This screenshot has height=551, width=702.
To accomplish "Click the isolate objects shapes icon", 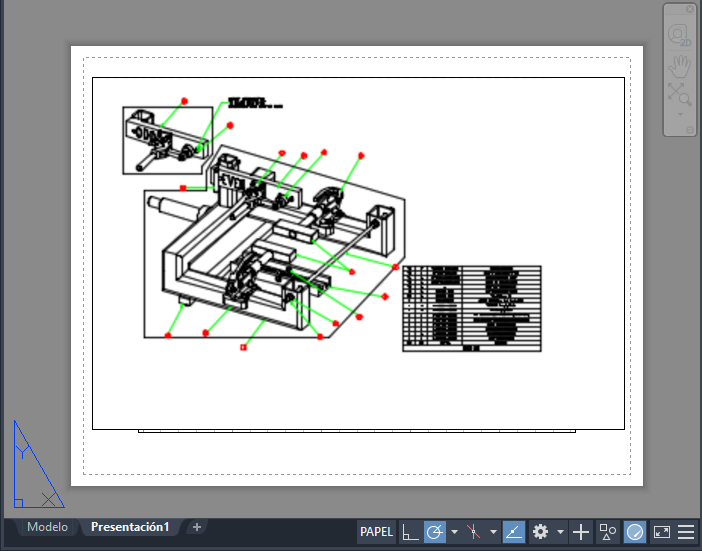I will (608, 532).
